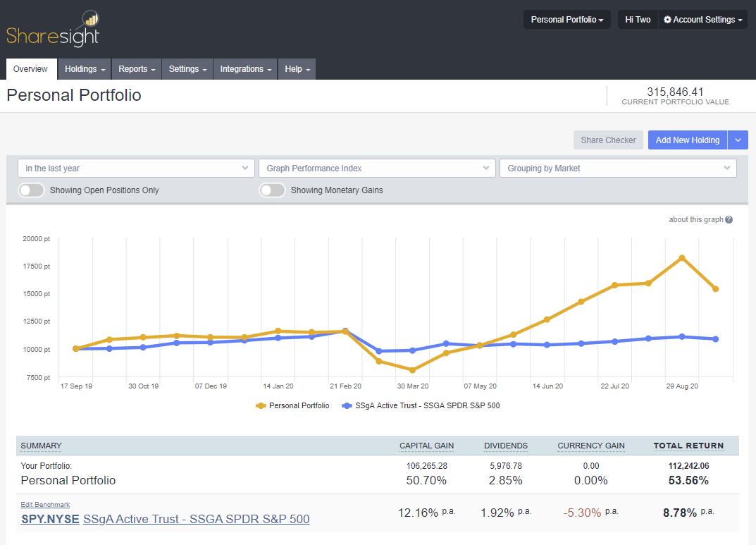Click the DIVIDENDS column header
Screen dimensions: 756x545
point(506,446)
